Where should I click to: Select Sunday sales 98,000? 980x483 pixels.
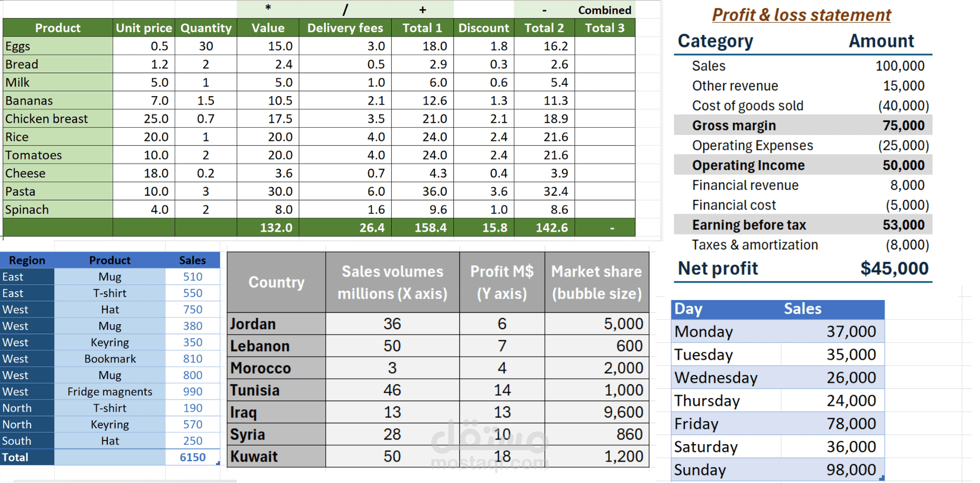(833, 470)
